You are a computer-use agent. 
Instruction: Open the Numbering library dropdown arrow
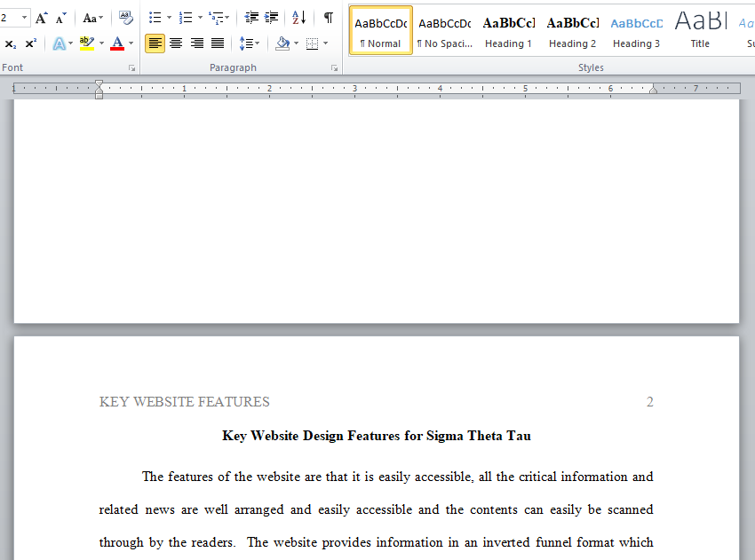(x=201, y=19)
